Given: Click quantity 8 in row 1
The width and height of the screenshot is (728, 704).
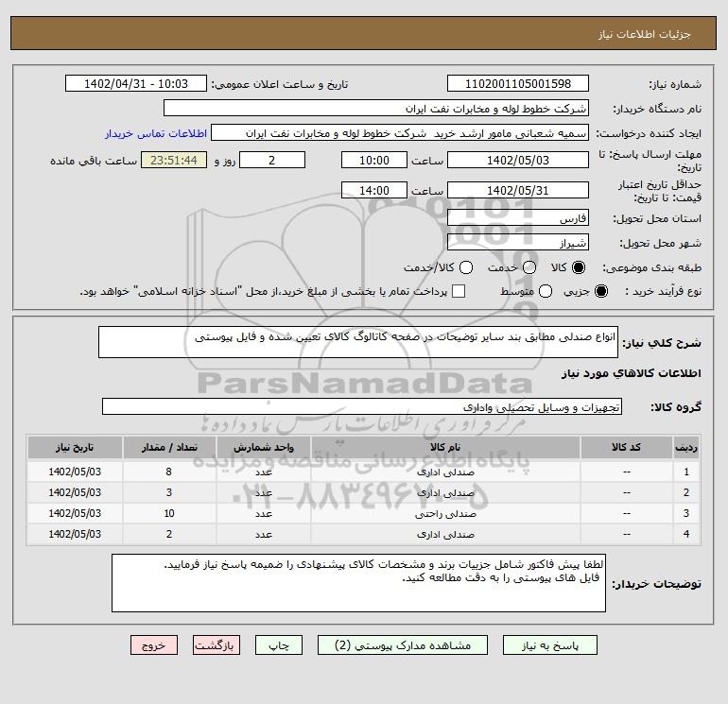Looking at the screenshot, I should 169,472.
